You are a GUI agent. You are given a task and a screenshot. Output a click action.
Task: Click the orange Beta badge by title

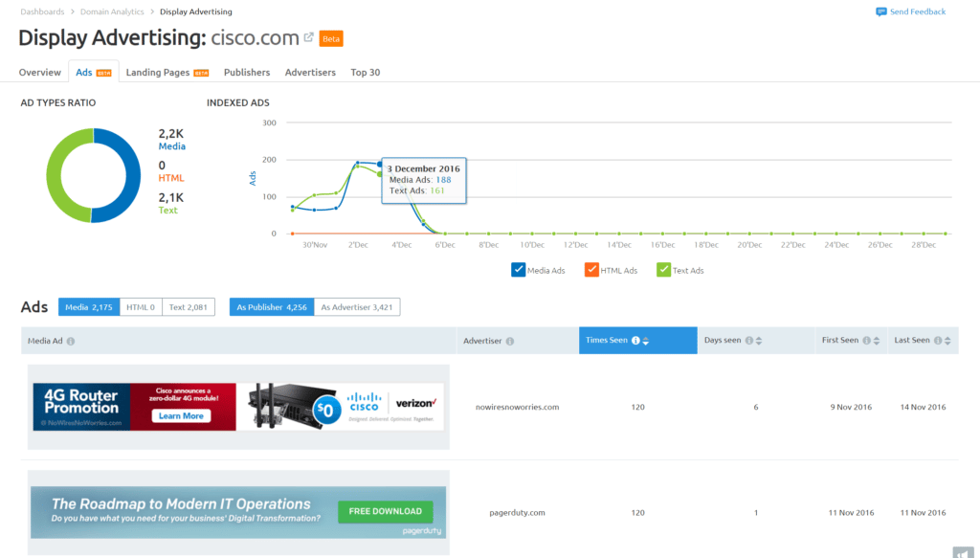coord(331,38)
